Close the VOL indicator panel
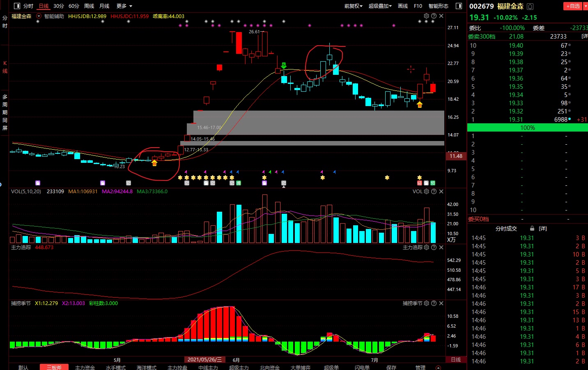Image resolution: width=588 pixels, height=370 pixels. 441,192
